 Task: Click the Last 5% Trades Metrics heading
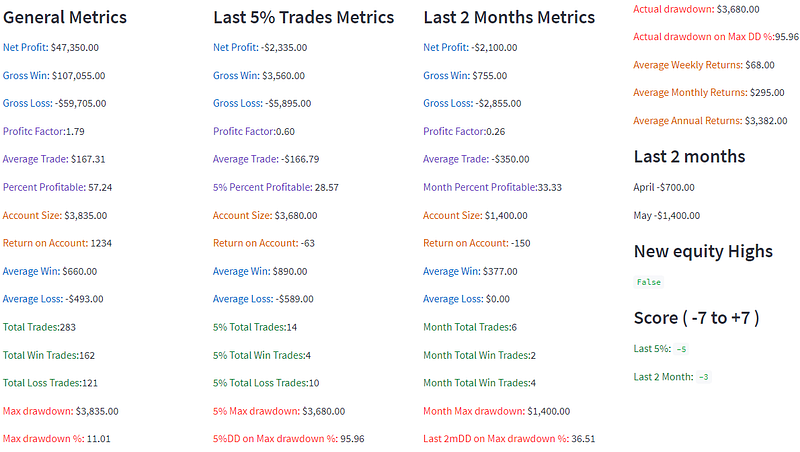pos(304,17)
